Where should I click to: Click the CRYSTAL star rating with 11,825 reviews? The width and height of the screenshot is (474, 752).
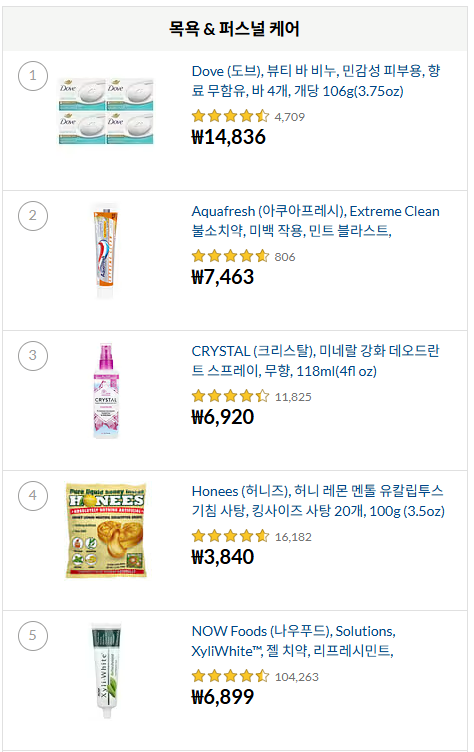[x=251, y=397]
